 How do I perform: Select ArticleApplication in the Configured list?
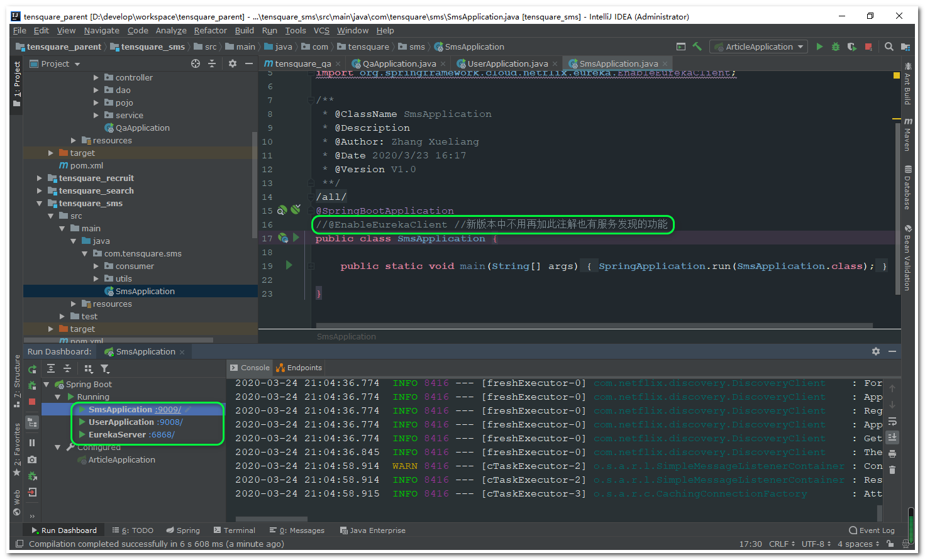point(121,459)
